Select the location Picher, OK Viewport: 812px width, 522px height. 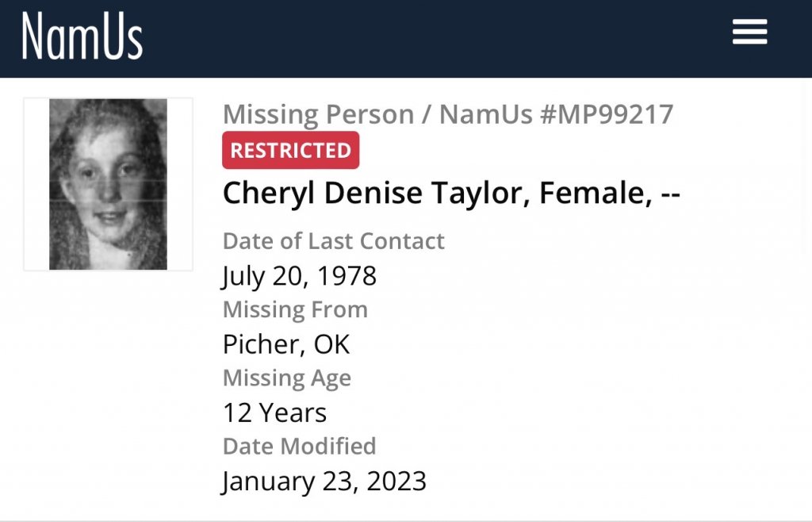[285, 344]
